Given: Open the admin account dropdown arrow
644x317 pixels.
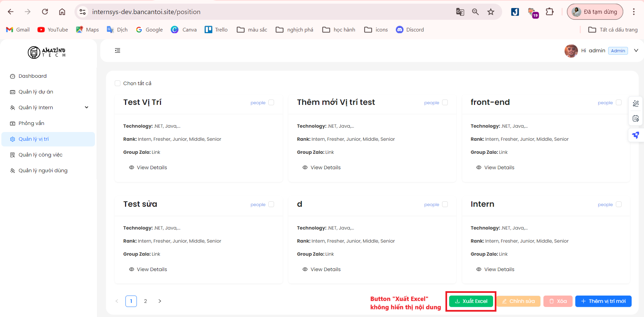Looking at the screenshot, I should click(x=636, y=51).
